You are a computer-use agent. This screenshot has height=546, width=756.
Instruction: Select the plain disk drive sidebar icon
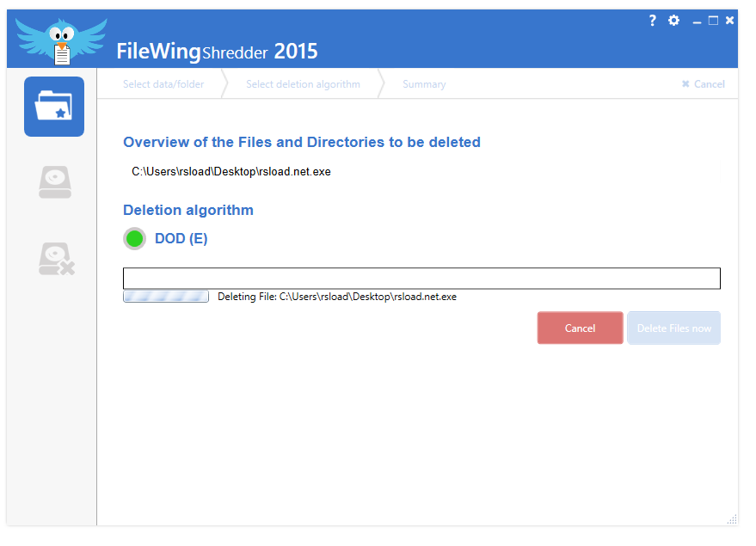point(54,182)
